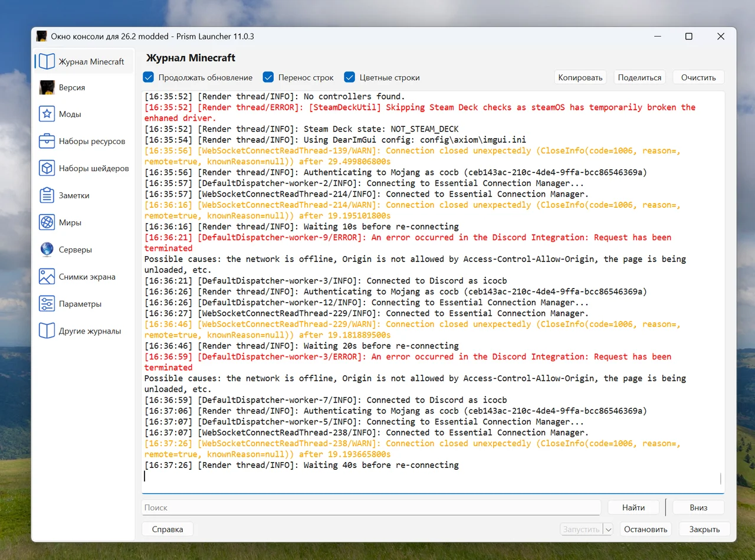The height and width of the screenshot is (560, 755).
Task: Click the WebSocketConnectReadThread-139 warning line
Action: (412, 156)
